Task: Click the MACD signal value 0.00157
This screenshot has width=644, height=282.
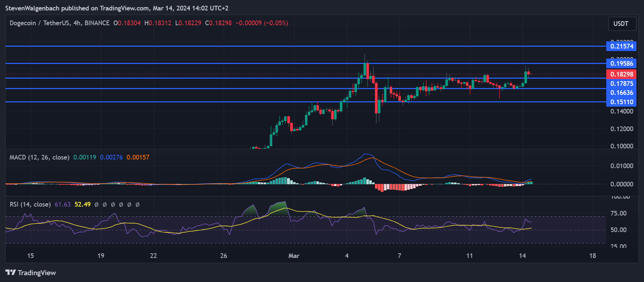Action: point(138,157)
